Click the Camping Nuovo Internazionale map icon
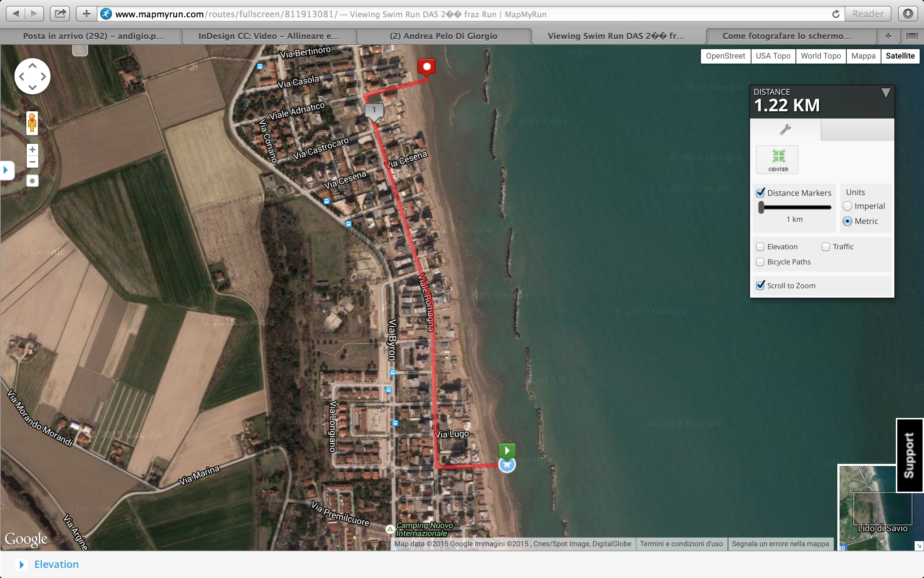This screenshot has width=924, height=578. (390, 529)
